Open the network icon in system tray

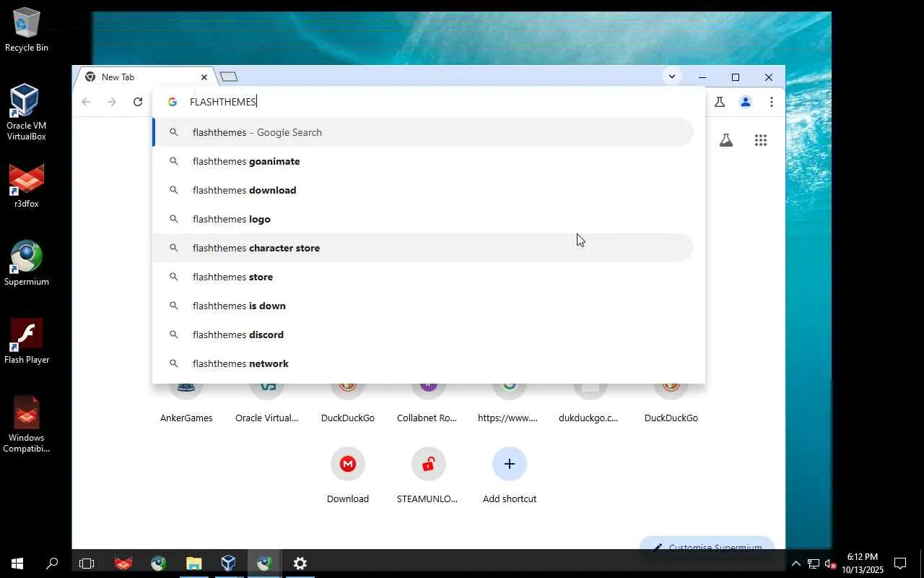[813, 564]
